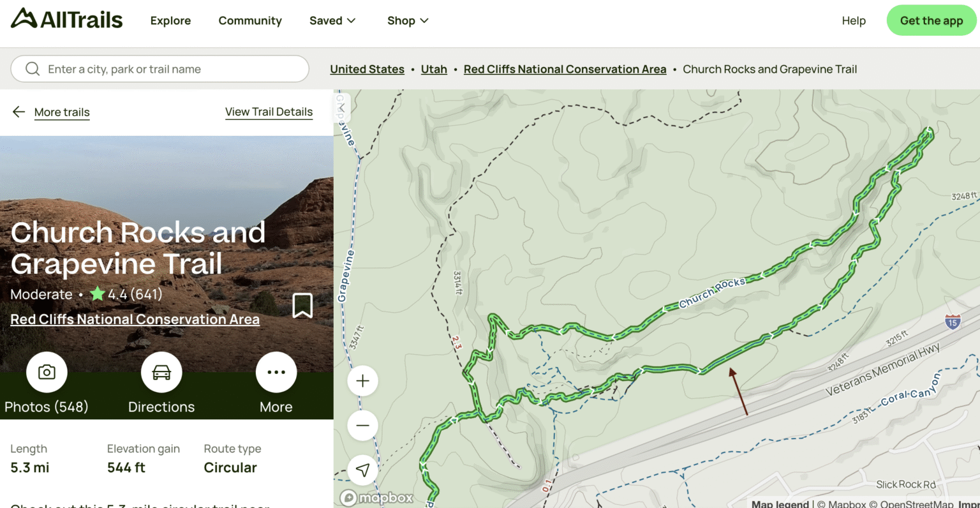Go back using the More trails arrow
980x508 pixels.
(19, 112)
